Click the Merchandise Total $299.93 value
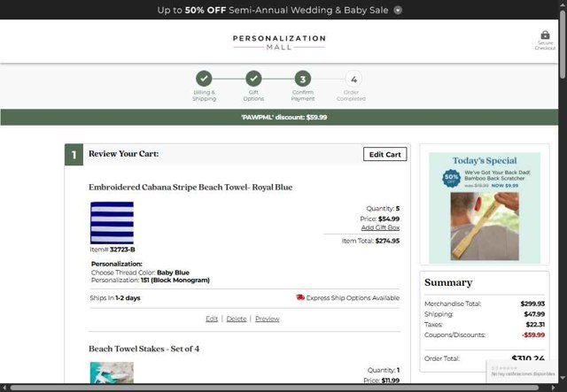 click(x=532, y=304)
